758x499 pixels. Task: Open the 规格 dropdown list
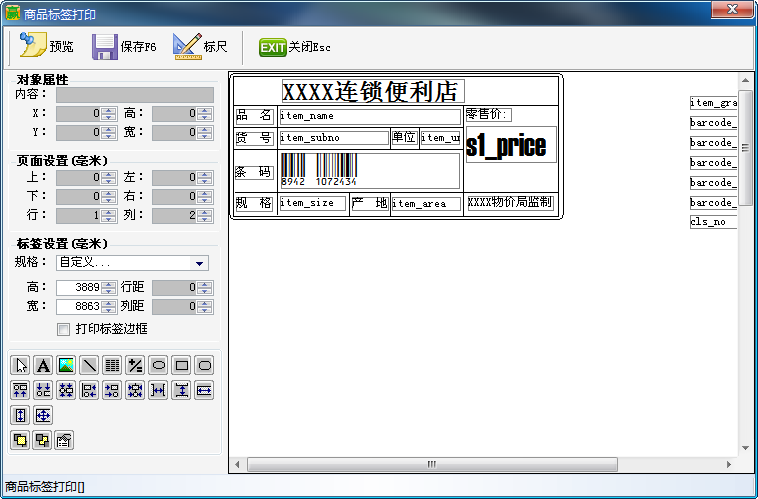coord(200,263)
